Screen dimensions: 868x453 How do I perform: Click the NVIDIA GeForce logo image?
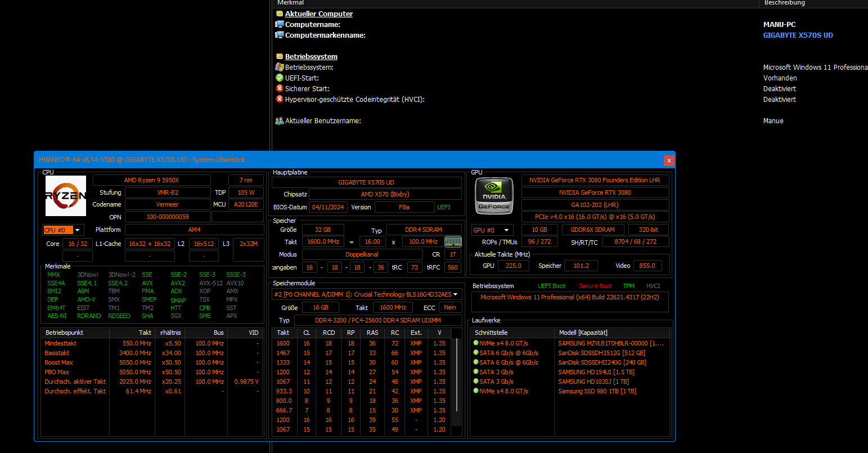(x=494, y=196)
